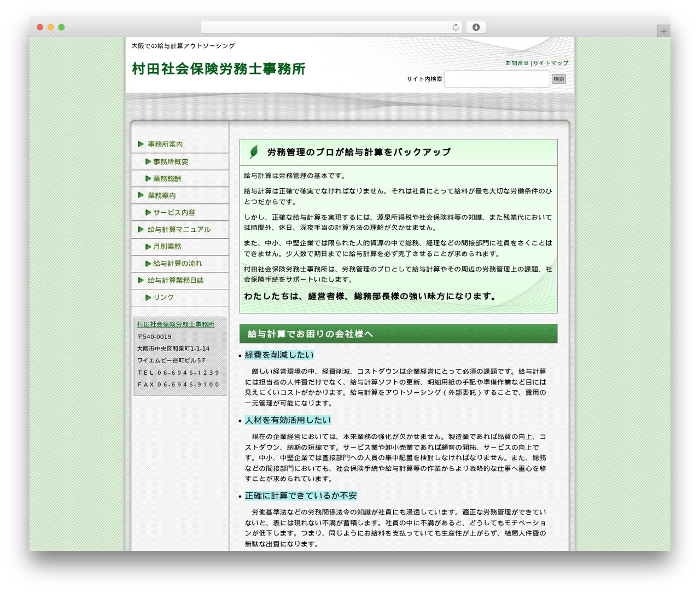Click the 人材を有効活用したい heading

[x=288, y=420]
